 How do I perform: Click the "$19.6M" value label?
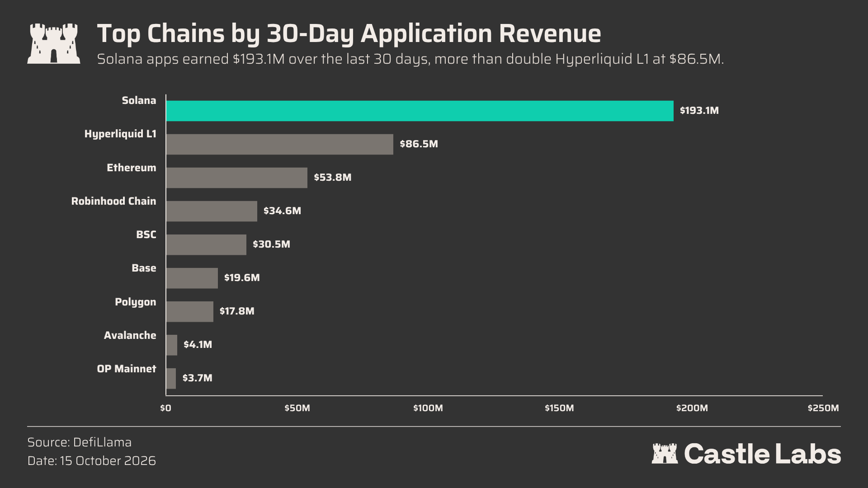click(x=242, y=278)
